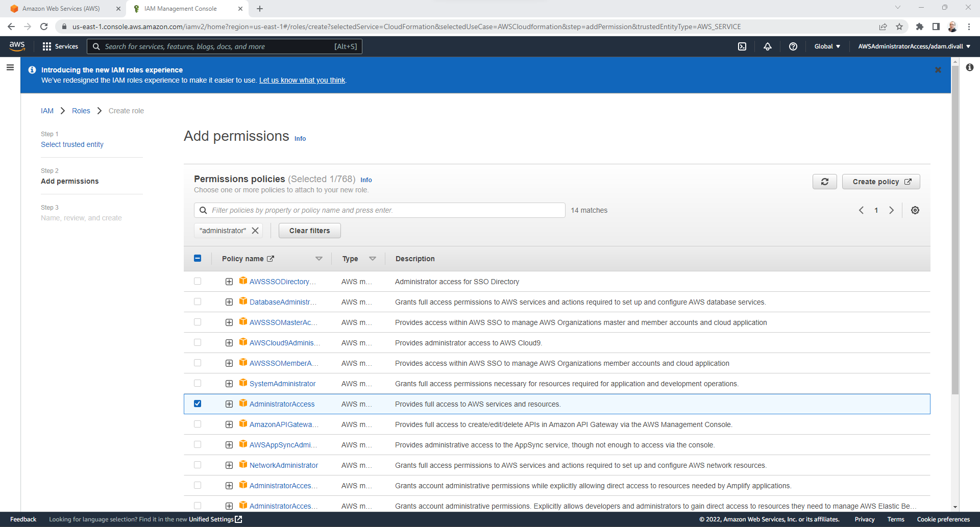The image size is (980, 527).
Task: Click the policy filter search field
Action: pyautogui.click(x=380, y=210)
